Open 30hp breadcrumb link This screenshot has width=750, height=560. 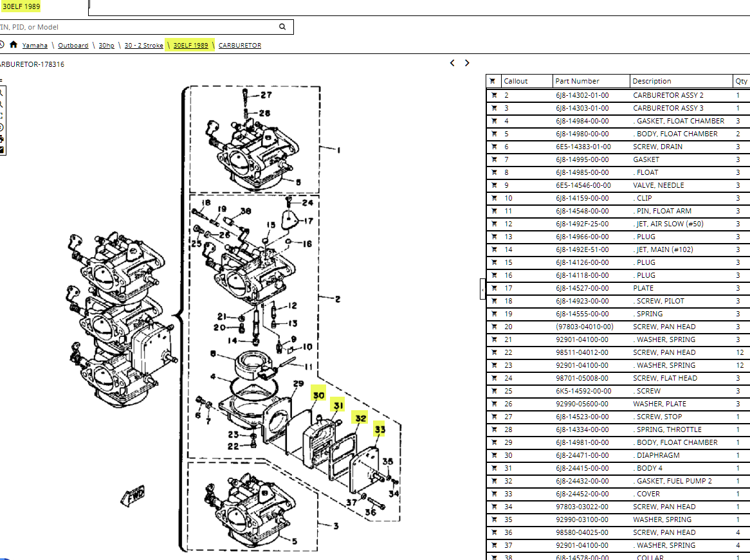coord(107,46)
